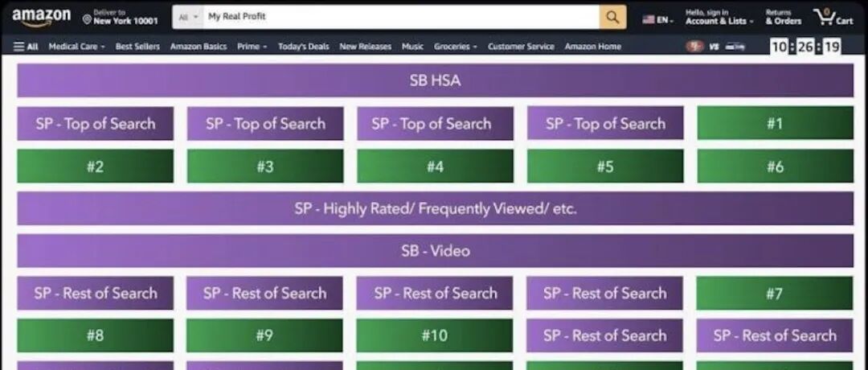Click SP - Rest of Search block above #8
Viewport: 868px width, 370px height.
(95, 293)
